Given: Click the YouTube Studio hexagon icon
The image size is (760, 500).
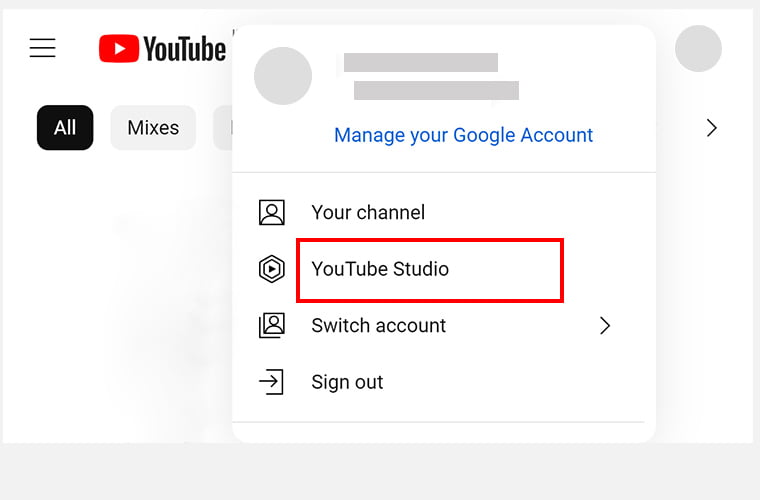Looking at the screenshot, I should (x=271, y=269).
